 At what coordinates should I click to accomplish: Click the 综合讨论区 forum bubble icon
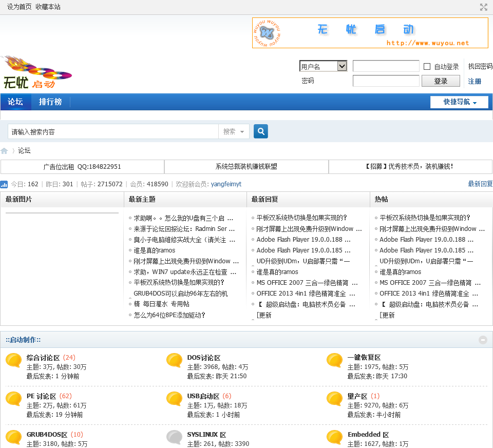click(x=13, y=361)
